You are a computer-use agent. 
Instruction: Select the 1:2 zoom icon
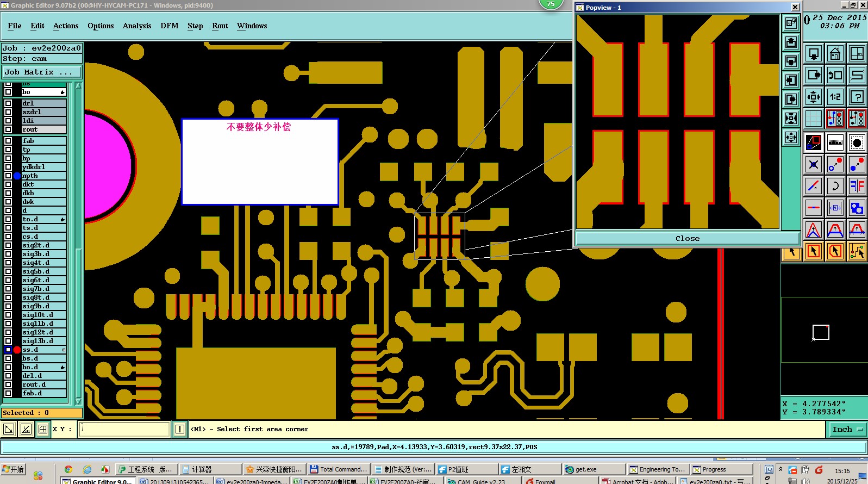click(835, 97)
